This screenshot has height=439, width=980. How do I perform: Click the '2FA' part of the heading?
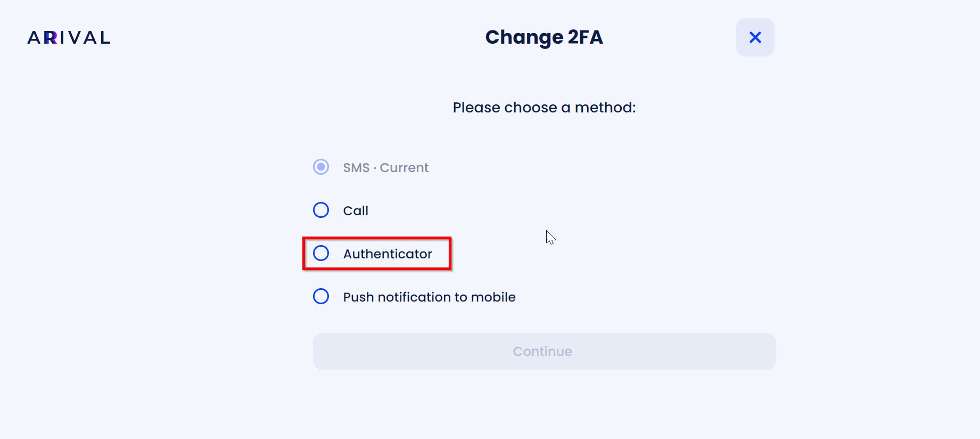[x=585, y=37]
